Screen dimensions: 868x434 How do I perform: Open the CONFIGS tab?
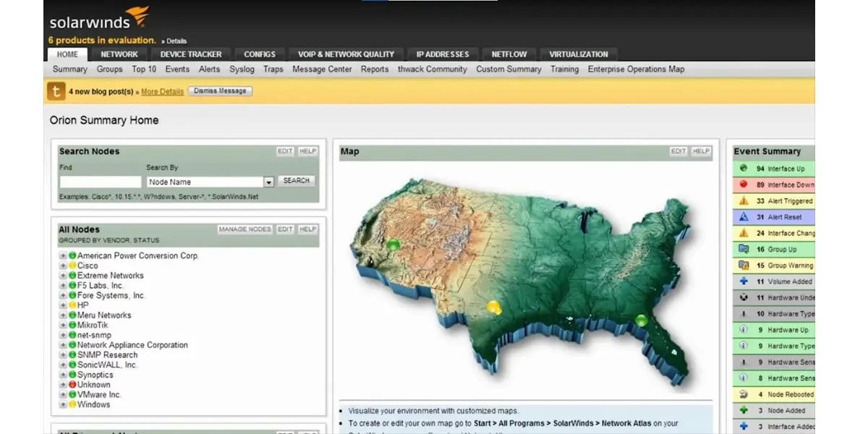point(260,54)
